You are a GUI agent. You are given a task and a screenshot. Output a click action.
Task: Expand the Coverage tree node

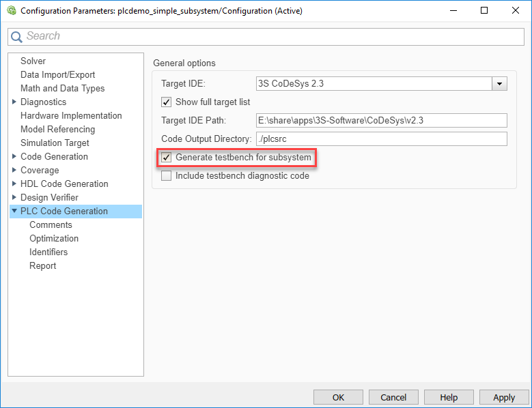coord(14,170)
